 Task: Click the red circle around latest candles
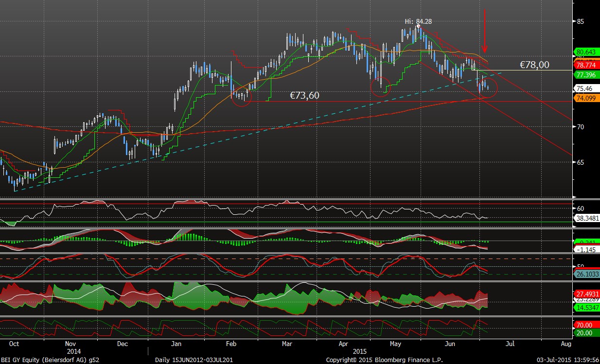[x=488, y=87]
